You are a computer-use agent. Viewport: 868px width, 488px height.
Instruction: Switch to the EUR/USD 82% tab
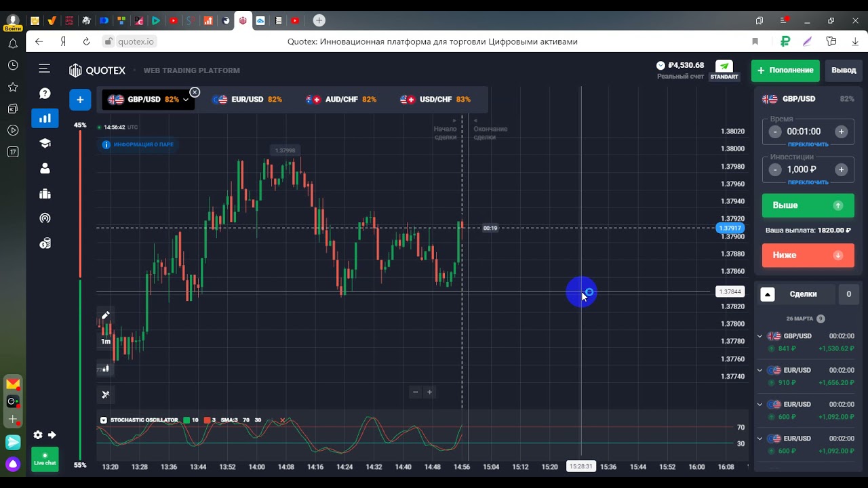pos(248,100)
